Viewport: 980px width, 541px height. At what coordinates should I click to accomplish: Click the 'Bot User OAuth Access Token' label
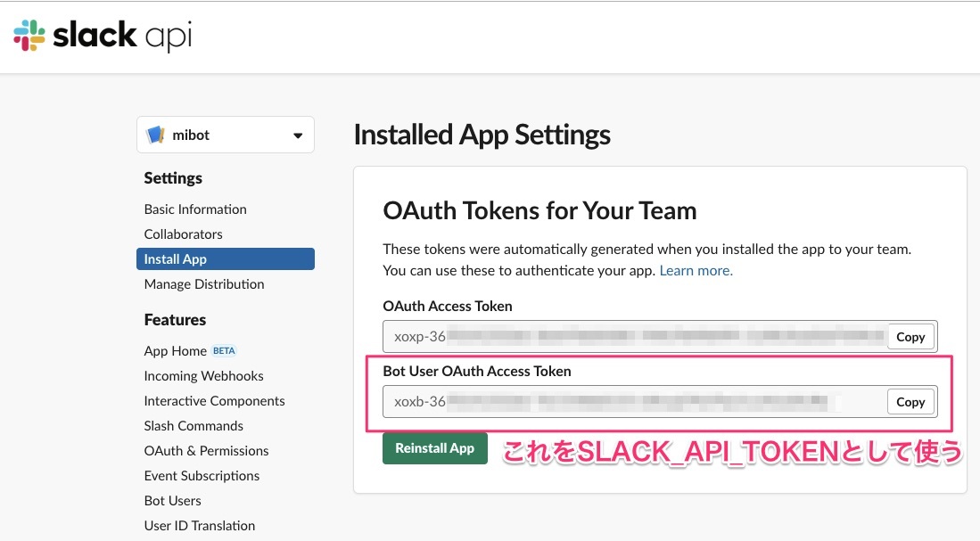(x=477, y=371)
